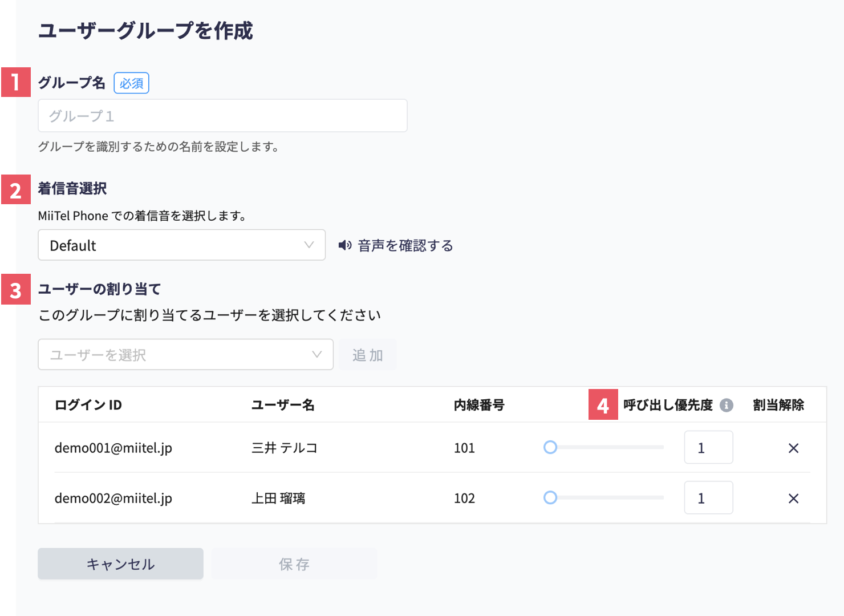The width and height of the screenshot is (844, 616).
Task: Remove demo001@miitel.jp using its X icon
Action: click(x=793, y=448)
